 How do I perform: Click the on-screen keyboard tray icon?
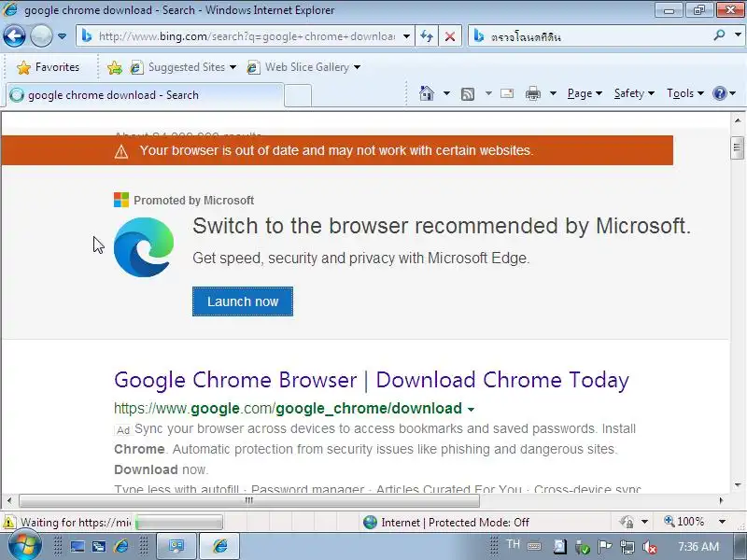click(x=534, y=546)
